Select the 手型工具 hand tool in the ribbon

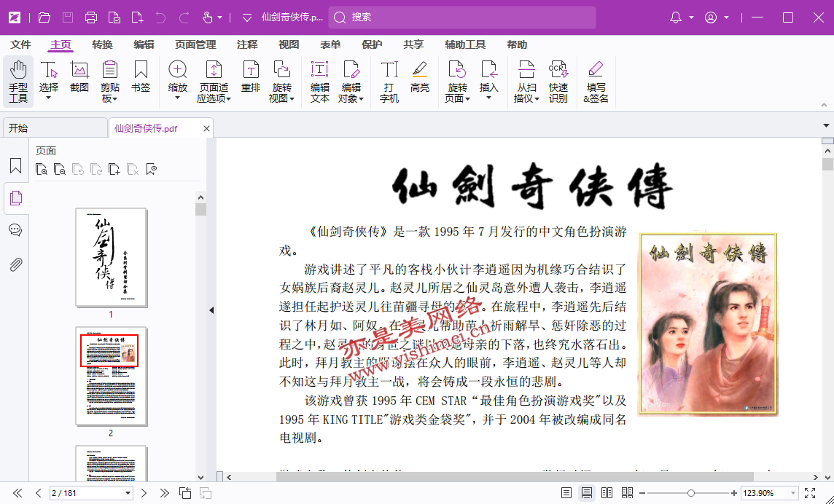[x=18, y=82]
